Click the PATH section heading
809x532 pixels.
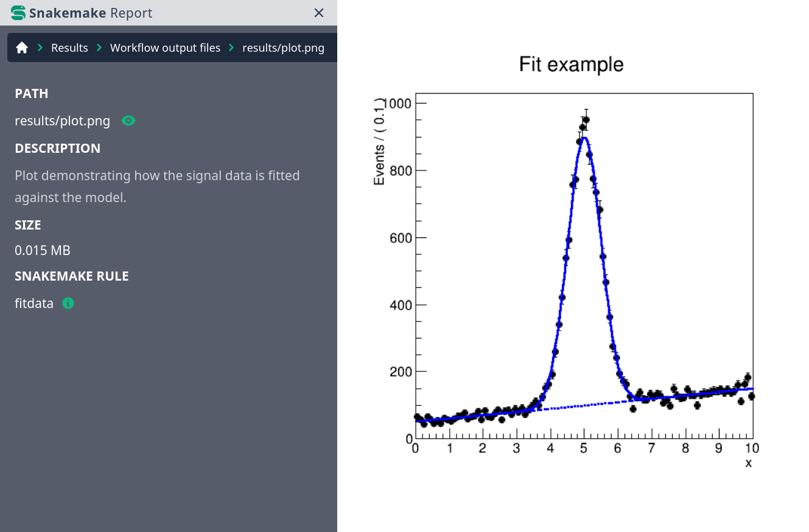click(31, 93)
